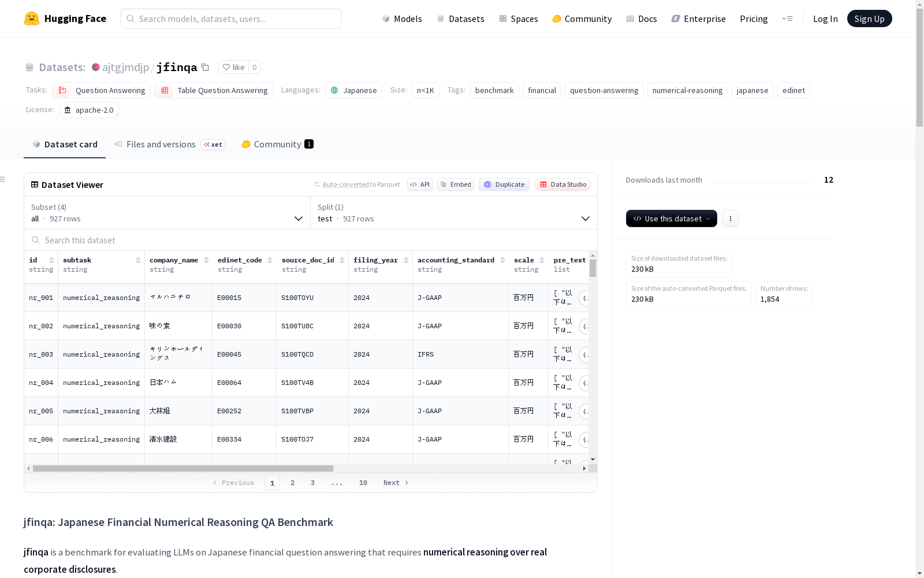This screenshot has width=924, height=578.
Task: Sort by the filing_year column
Action: pos(406,260)
